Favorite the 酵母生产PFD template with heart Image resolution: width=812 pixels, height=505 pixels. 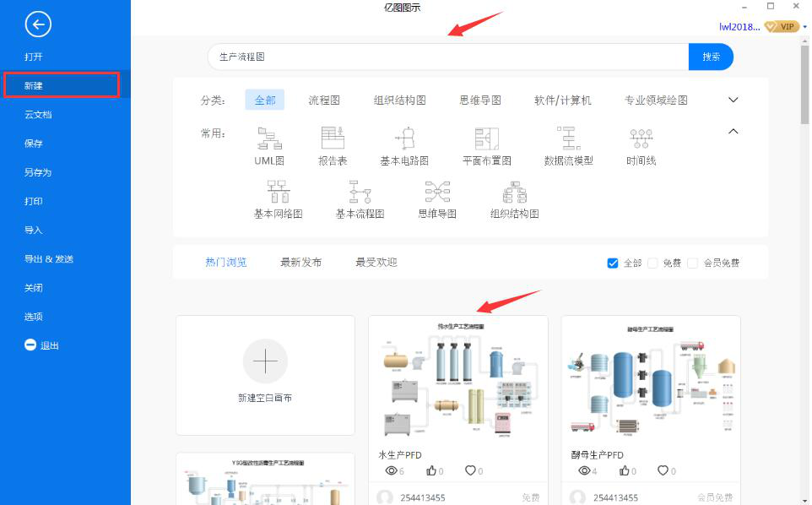[x=663, y=470]
